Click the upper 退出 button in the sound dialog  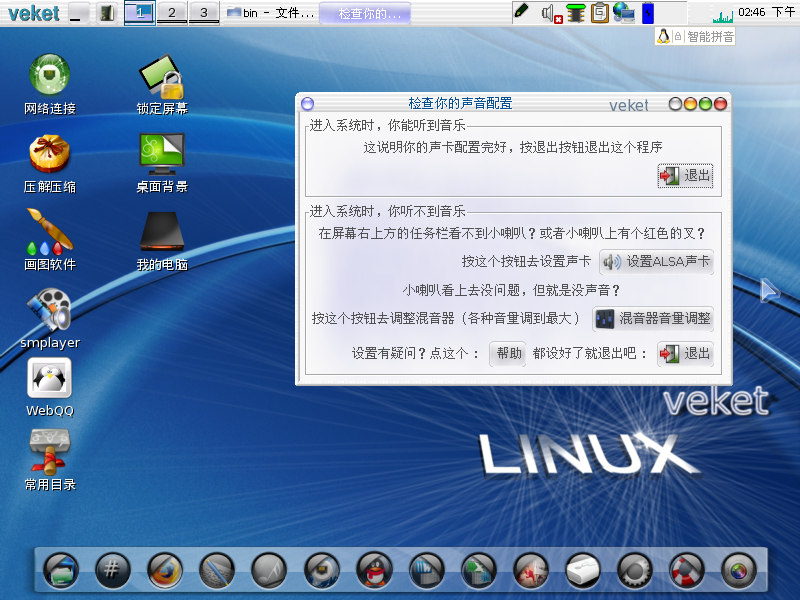click(x=685, y=176)
